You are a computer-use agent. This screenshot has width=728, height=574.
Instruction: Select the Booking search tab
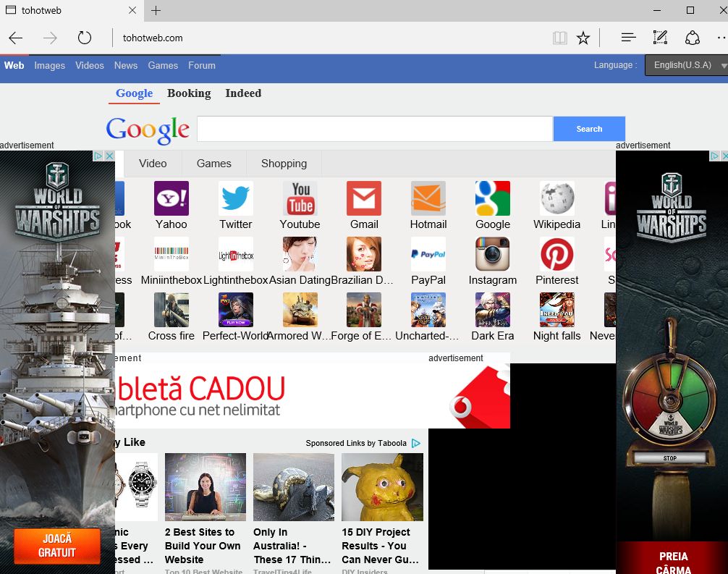[189, 93]
